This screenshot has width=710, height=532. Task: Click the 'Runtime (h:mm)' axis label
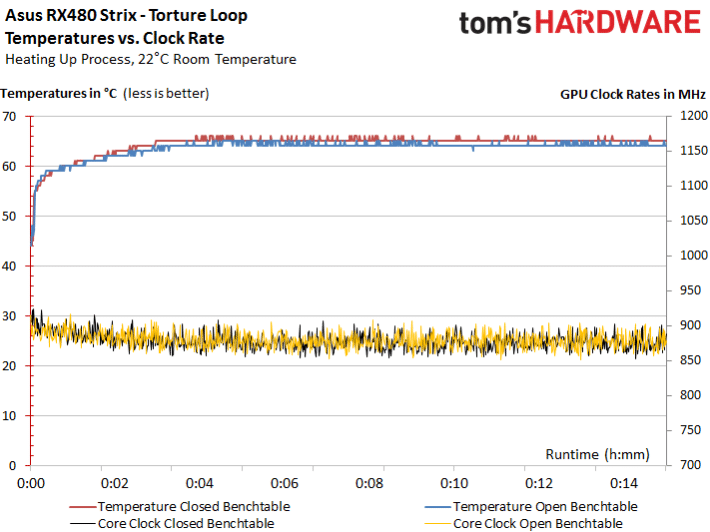point(597,454)
